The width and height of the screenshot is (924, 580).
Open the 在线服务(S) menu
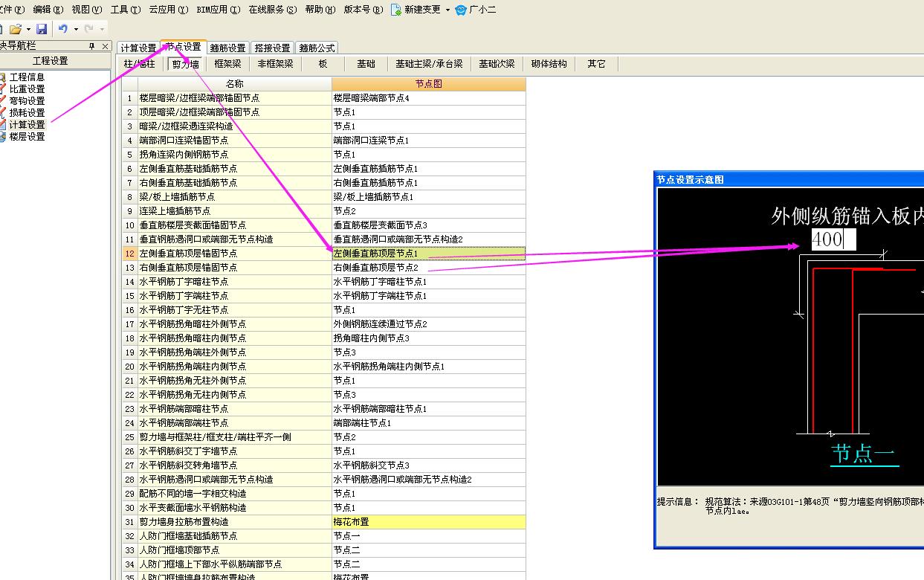(x=272, y=10)
